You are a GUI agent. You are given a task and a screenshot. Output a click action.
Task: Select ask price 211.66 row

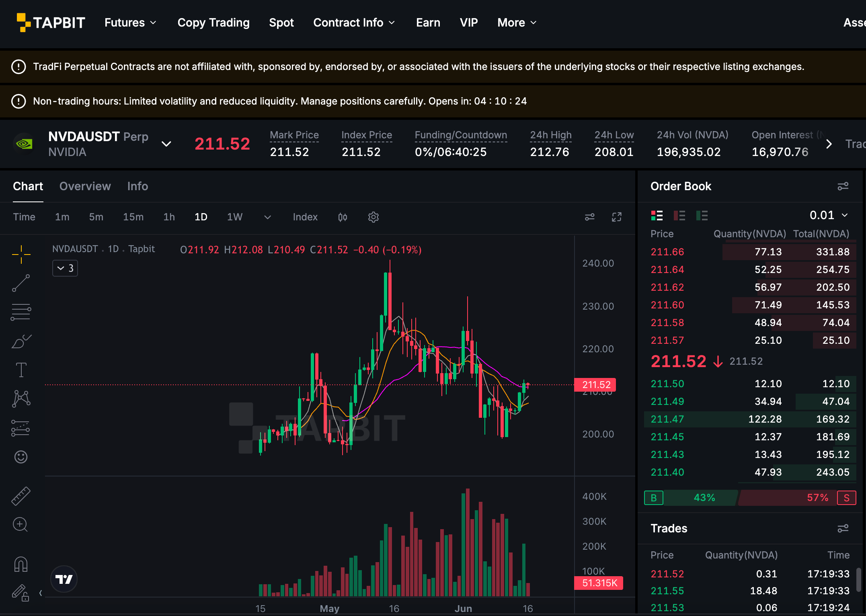click(750, 252)
